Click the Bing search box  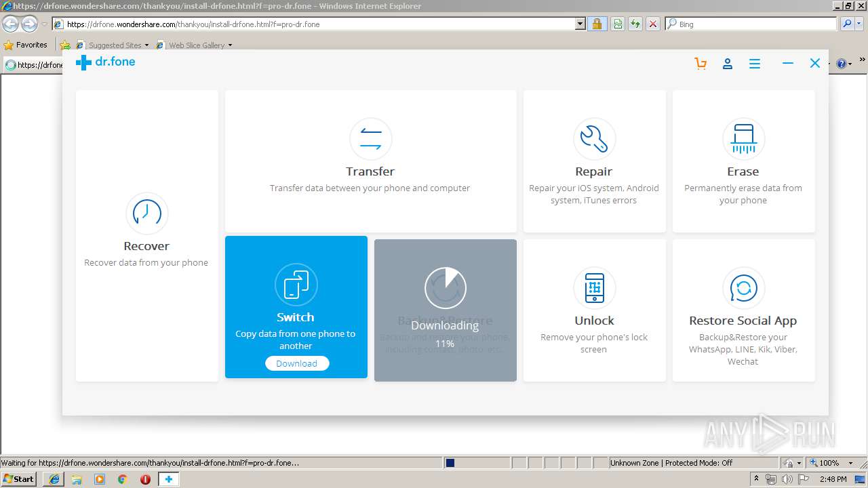(751, 24)
